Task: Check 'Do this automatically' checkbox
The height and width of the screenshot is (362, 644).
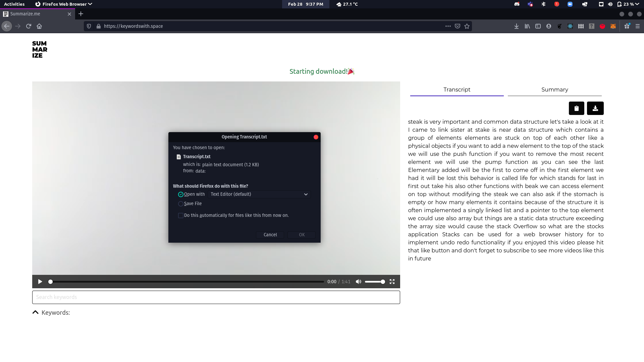Action: (181, 216)
